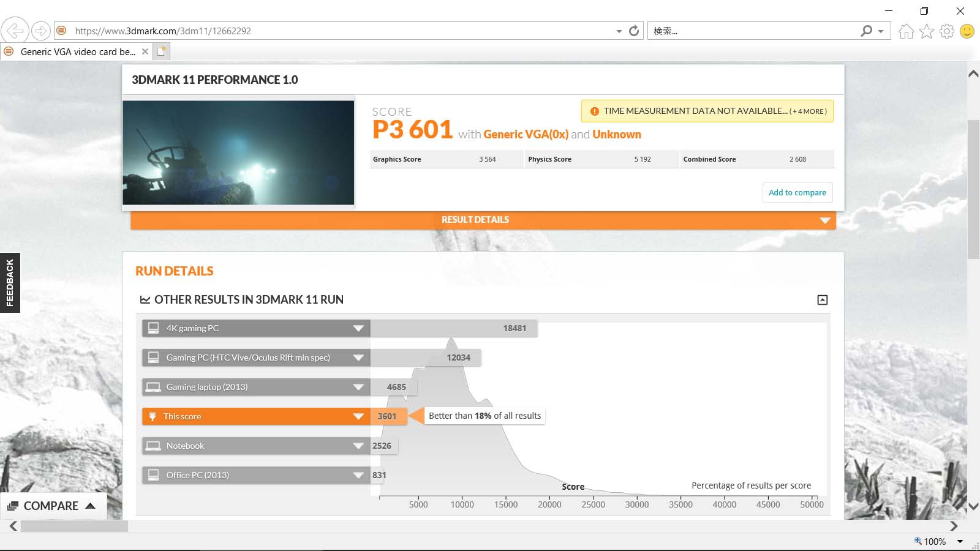Click the smiley feedback icon
Image resolution: width=980 pixels, height=551 pixels.
click(x=967, y=31)
